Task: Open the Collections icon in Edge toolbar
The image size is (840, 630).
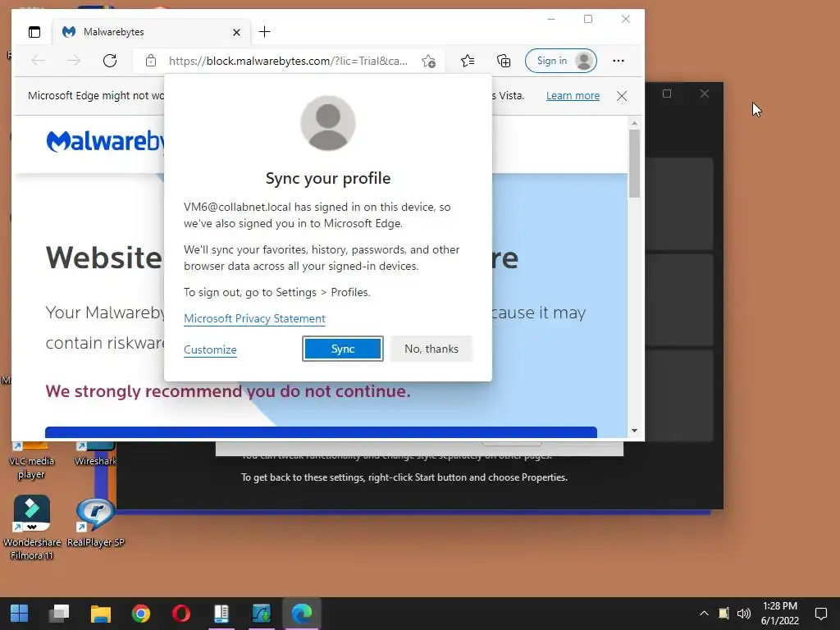Action: point(504,61)
